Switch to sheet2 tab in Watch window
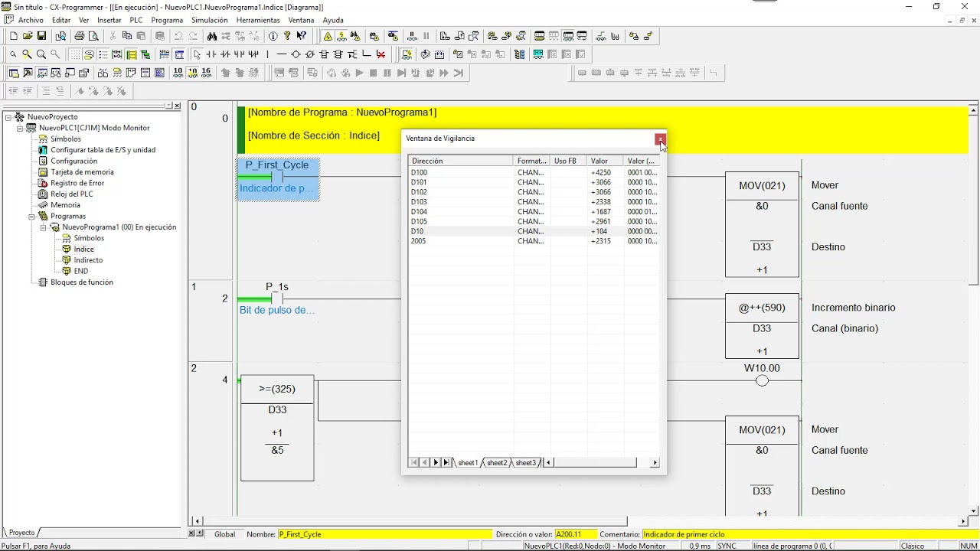 [x=498, y=462]
